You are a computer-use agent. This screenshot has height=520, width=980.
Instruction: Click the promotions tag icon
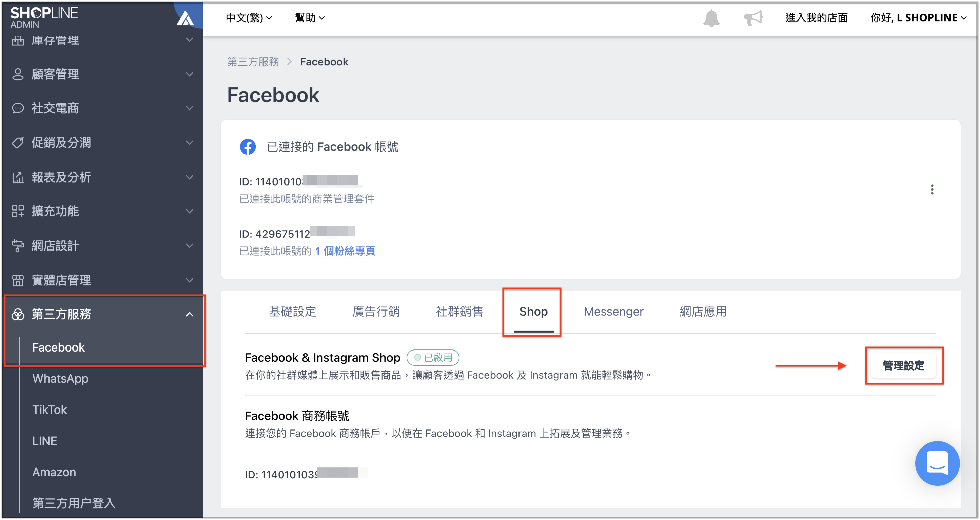pos(17,143)
